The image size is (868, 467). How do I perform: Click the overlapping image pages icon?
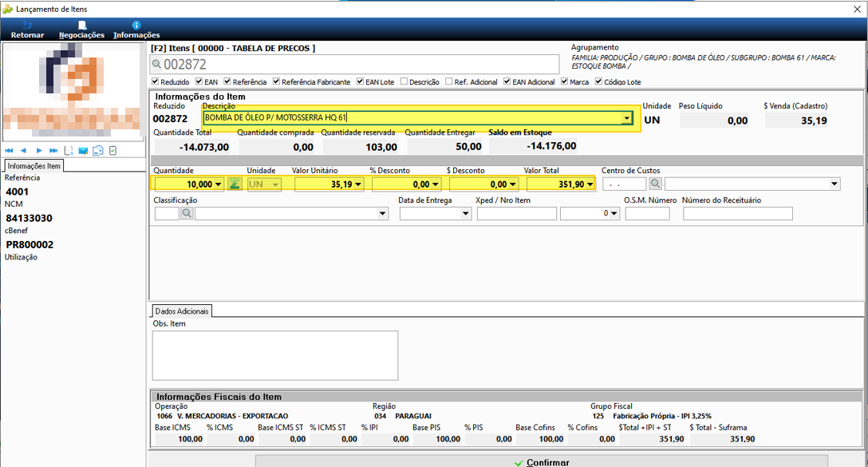pos(98,151)
